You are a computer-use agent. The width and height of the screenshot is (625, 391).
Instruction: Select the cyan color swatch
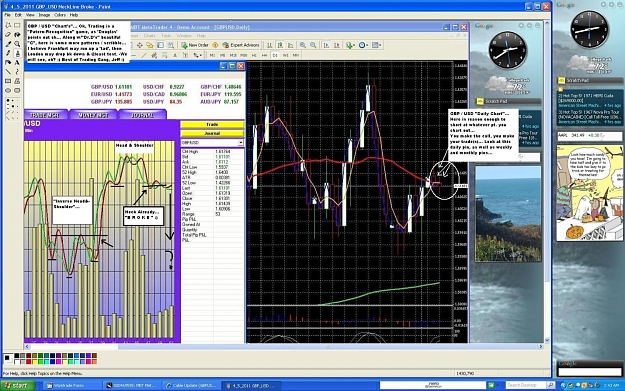(x=47, y=362)
